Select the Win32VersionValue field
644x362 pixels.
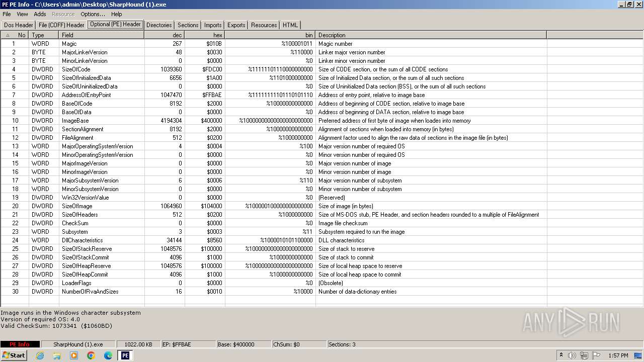point(86,198)
